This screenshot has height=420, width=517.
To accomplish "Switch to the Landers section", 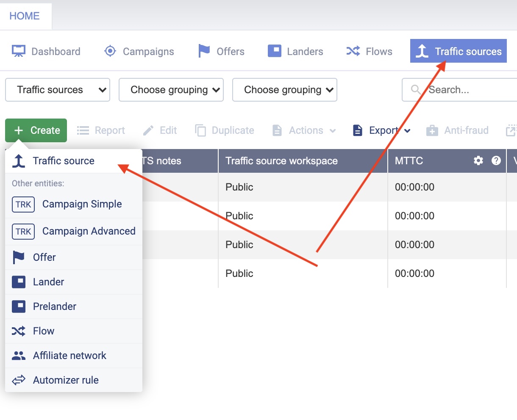I will [295, 51].
